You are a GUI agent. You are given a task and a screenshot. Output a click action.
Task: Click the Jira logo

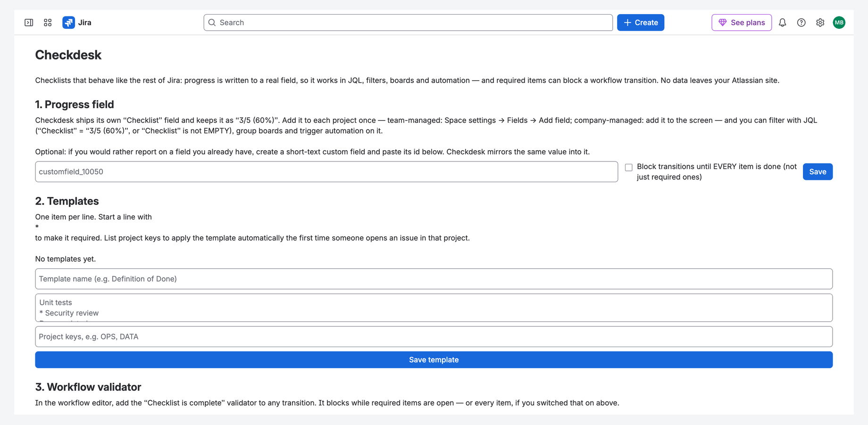(x=77, y=23)
